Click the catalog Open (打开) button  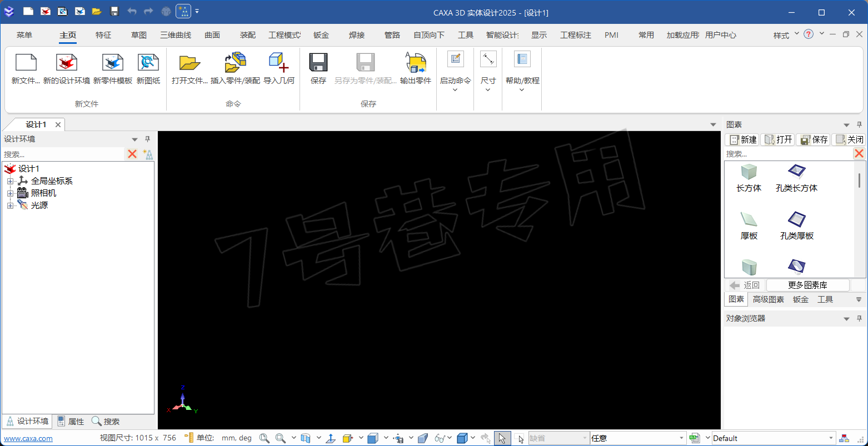click(x=777, y=139)
